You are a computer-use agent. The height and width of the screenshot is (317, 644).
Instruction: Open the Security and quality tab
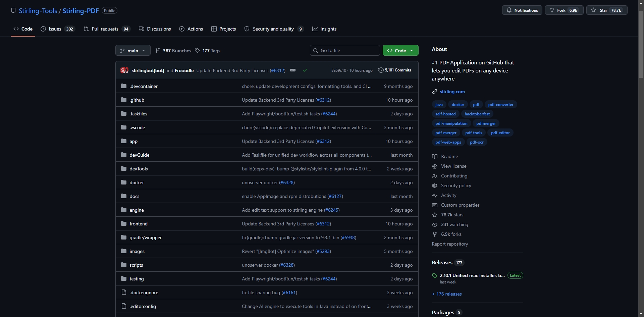(274, 29)
